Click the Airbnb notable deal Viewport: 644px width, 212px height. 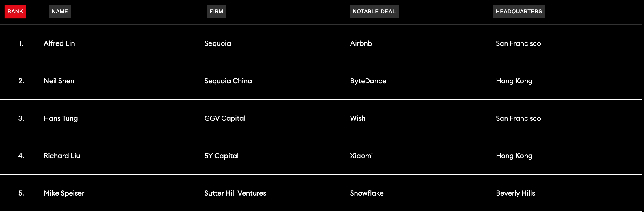coord(361,43)
